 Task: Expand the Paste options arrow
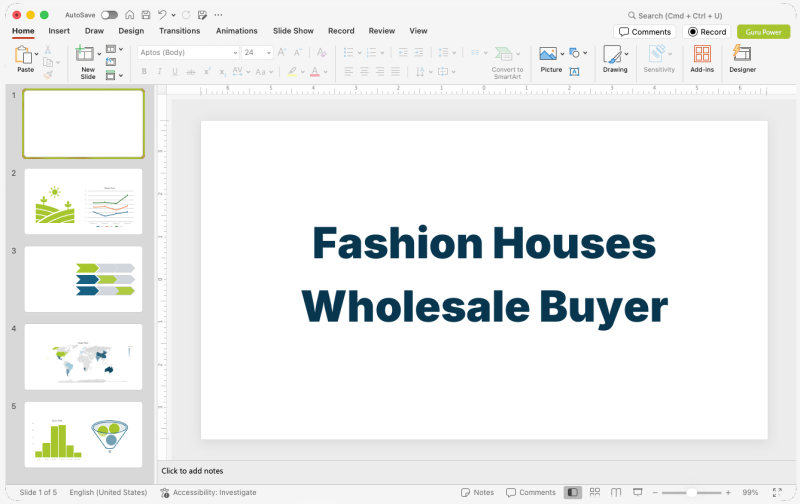(x=36, y=54)
